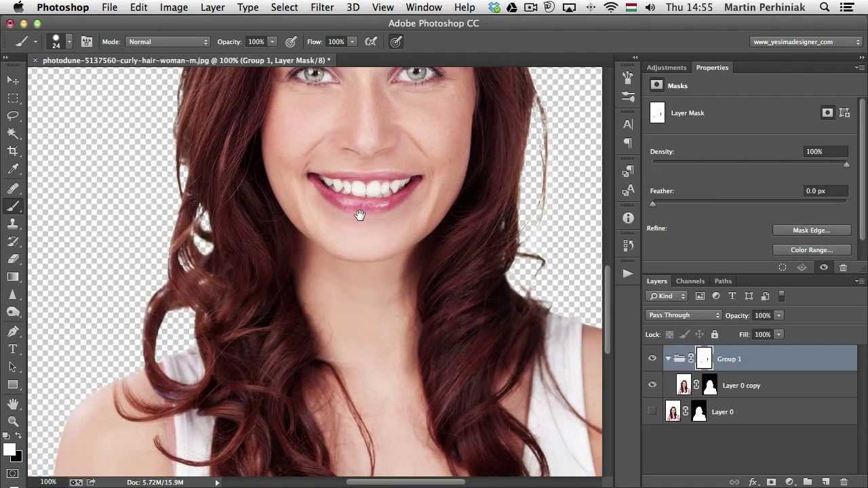This screenshot has width=868, height=488.
Task: Open the brush Mode Normal dropdown
Action: click(167, 42)
